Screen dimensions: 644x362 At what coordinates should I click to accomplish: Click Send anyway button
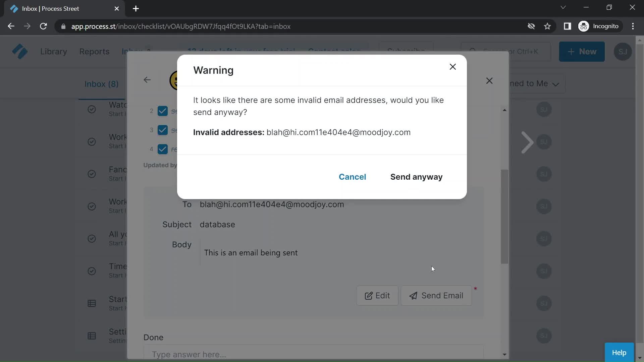[x=416, y=177]
